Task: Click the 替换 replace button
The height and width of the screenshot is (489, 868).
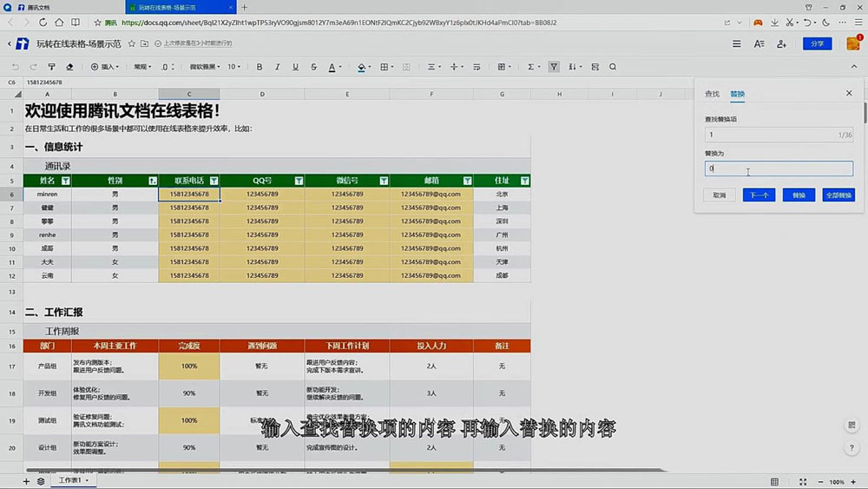Action: tap(799, 195)
